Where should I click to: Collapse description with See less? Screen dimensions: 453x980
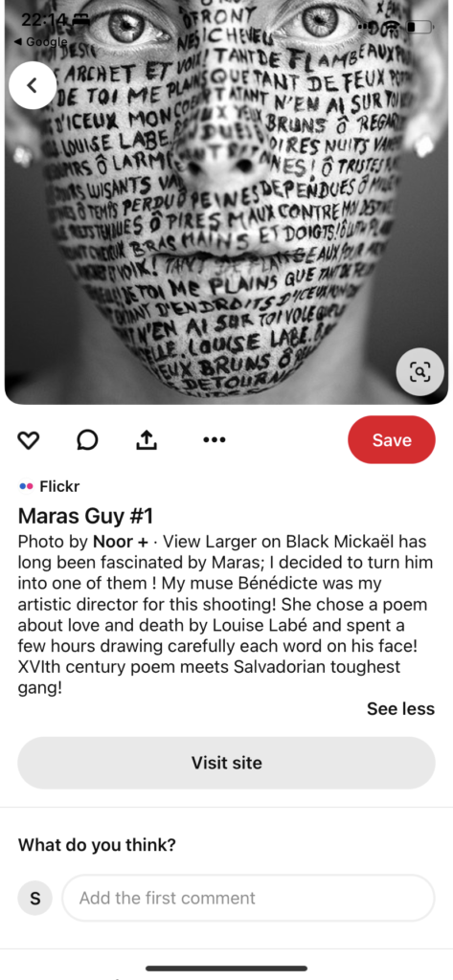(400, 709)
